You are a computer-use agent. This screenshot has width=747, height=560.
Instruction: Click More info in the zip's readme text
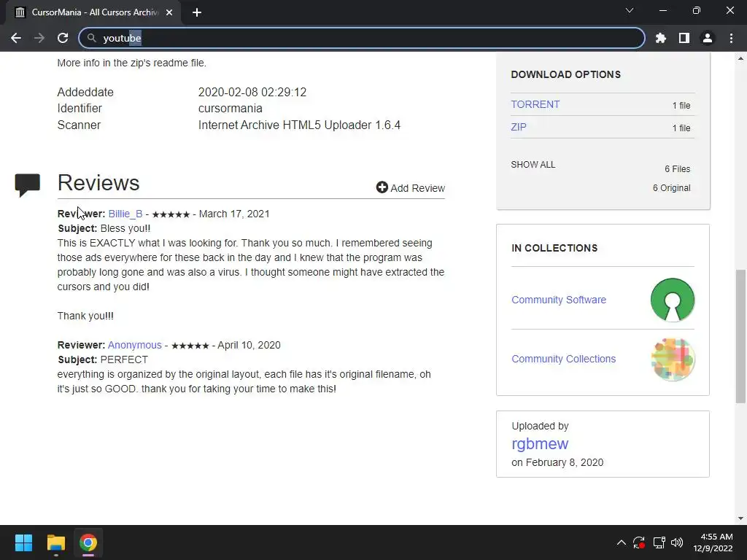[x=131, y=63]
